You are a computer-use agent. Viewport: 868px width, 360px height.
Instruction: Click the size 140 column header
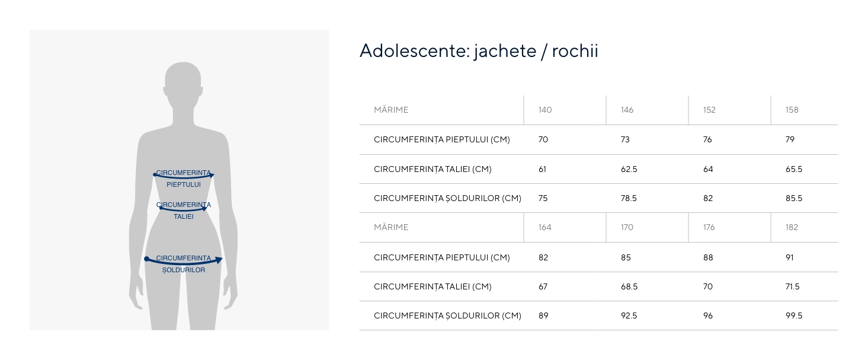click(545, 110)
